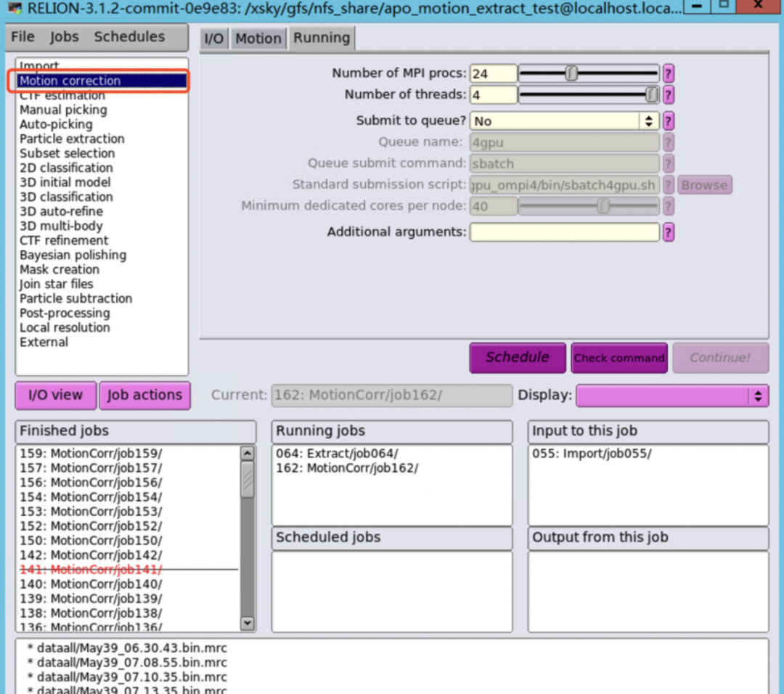Screen dimensions: 784x694
Task: Select 3D classification job type
Action: click(x=102, y=197)
